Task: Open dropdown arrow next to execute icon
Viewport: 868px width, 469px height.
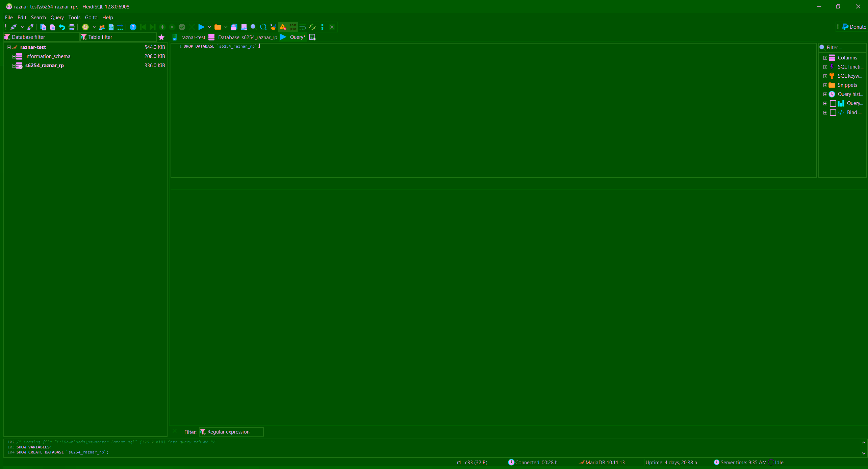Action: pyautogui.click(x=210, y=27)
